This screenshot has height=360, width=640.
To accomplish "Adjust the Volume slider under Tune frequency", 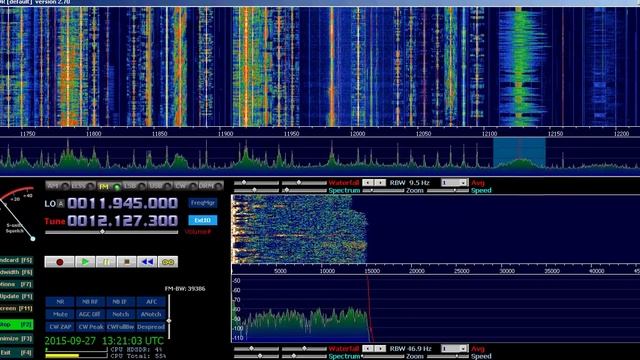I will point(111,232).
